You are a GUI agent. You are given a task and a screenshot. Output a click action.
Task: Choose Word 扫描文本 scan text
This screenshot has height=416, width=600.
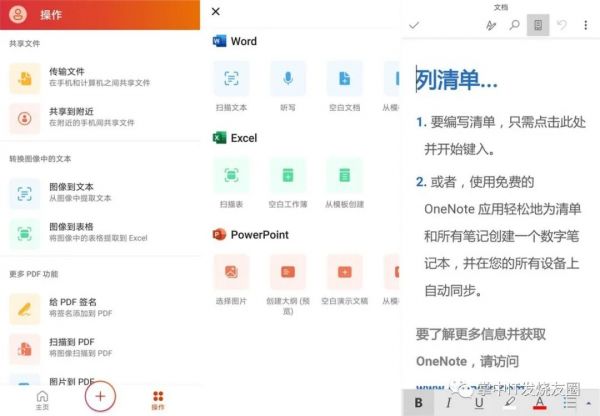pyautogui.click(x=232, y=87)
